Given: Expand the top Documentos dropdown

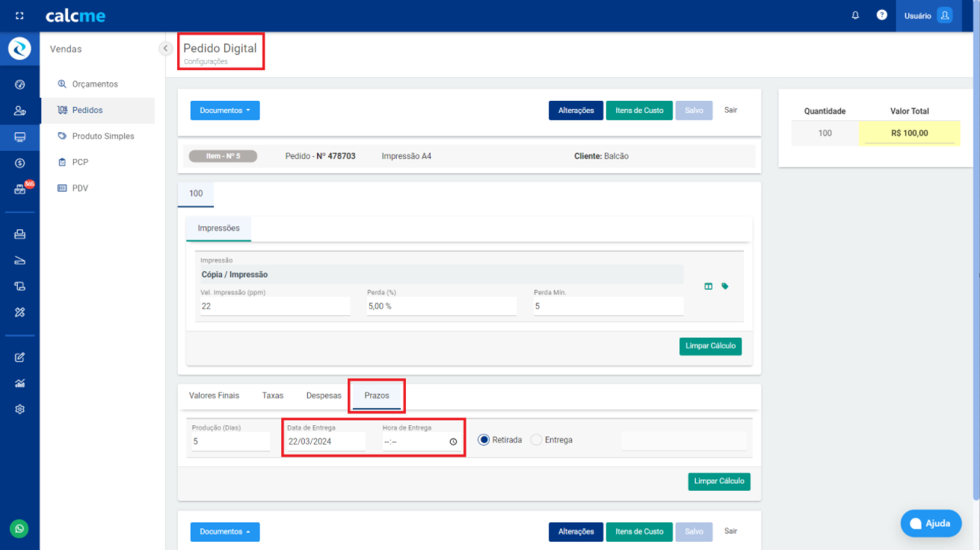Looking at the screenshot, I should coord(224,111).
